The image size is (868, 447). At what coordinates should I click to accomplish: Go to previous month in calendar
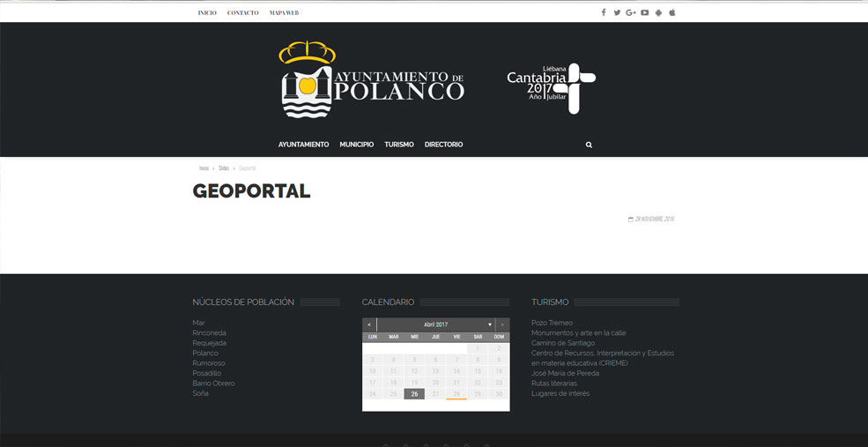pos(369,324)
